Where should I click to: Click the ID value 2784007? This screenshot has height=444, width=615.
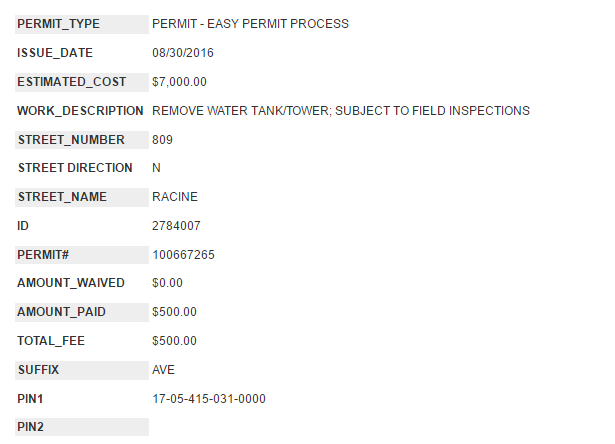[176, 226]
